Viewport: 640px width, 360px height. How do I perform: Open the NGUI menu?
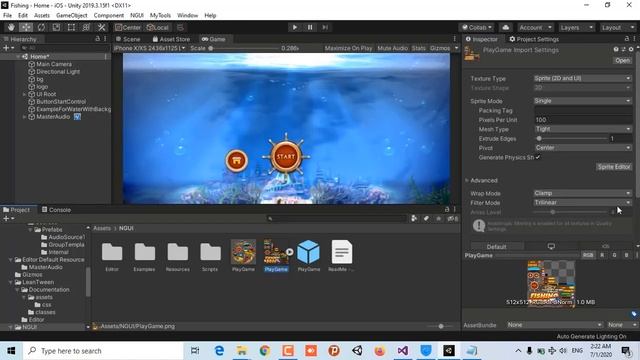tap(137, 16)
